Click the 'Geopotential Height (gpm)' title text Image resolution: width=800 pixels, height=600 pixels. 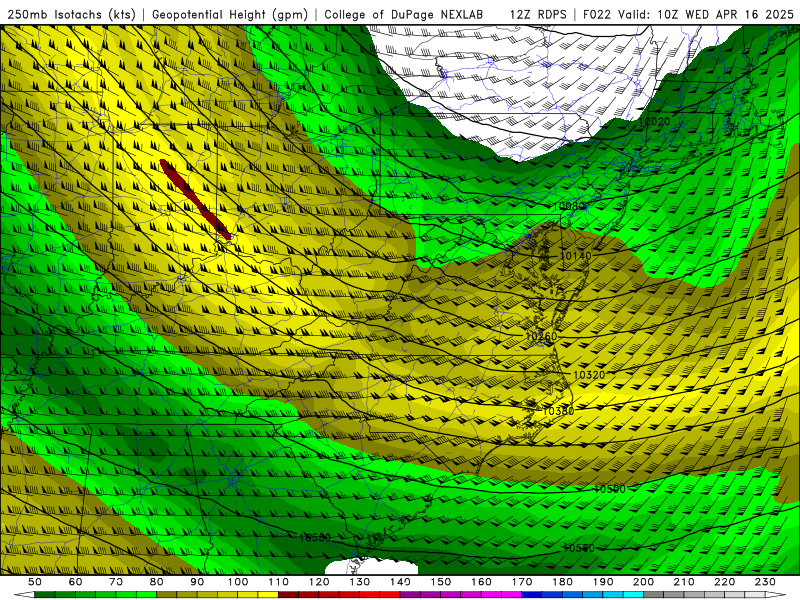tap(230, 14)
